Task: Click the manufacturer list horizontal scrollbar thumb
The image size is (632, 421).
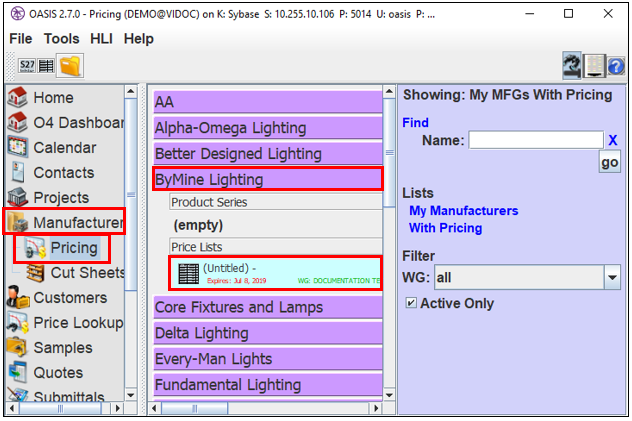Action: click(x=194, y=408)
